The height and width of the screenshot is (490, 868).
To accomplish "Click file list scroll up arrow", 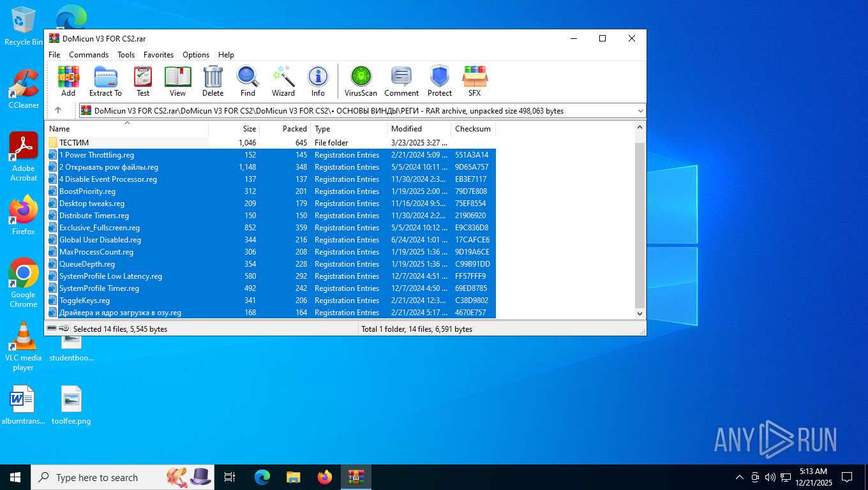I will pyautogui.click(x=640, y=128).
